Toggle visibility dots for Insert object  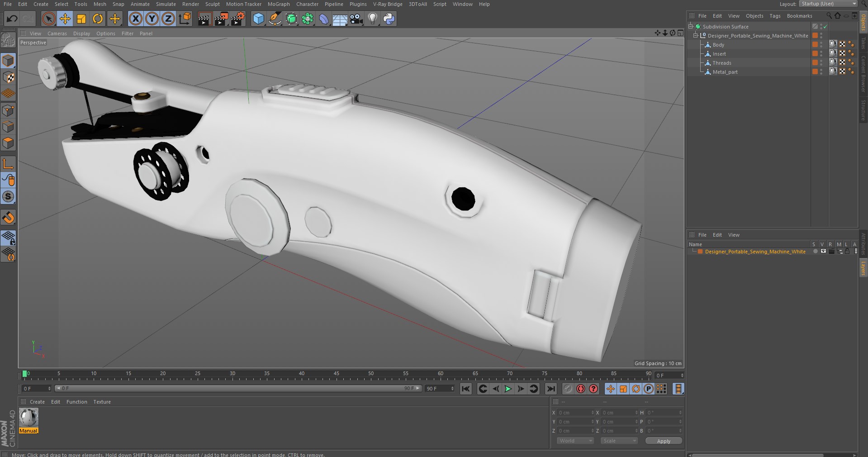tap(821, 54)
